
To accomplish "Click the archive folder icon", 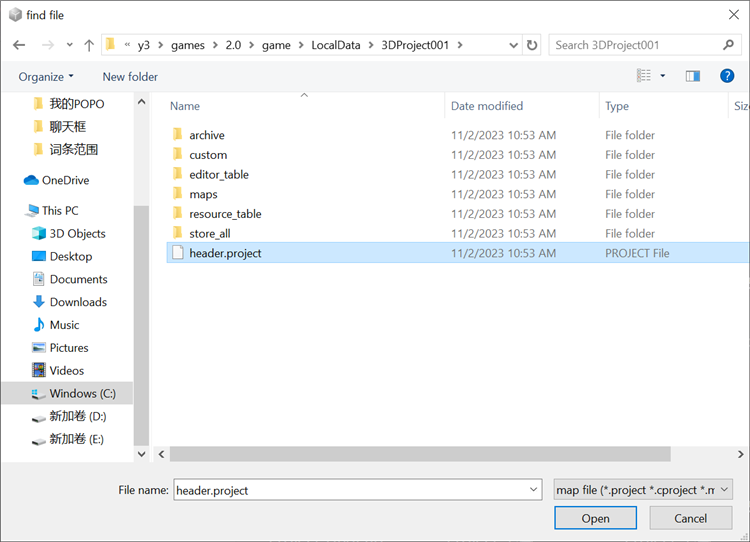I will tap(177, 134).
